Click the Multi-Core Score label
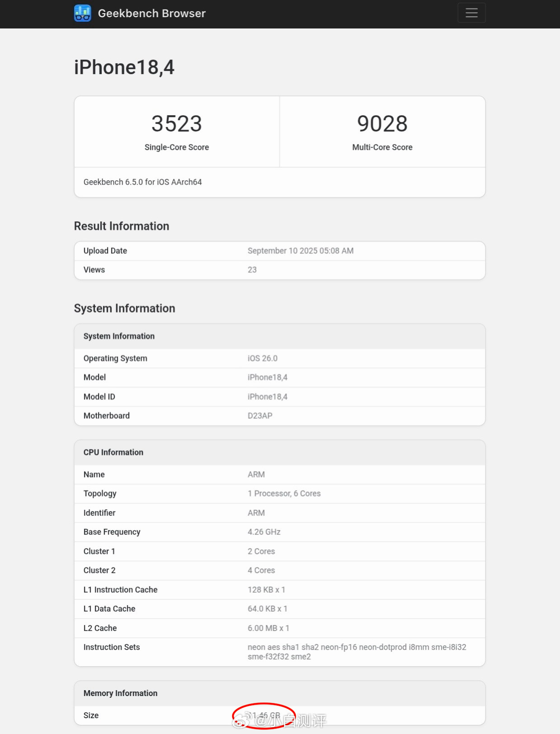This screenshot has width=560, height=734. point(382,147)
